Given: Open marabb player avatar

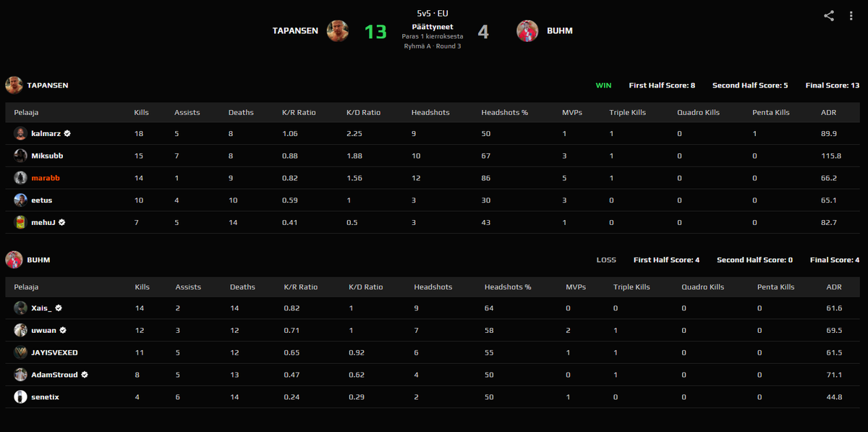Looking at the screenshot, I should point(20,178).
